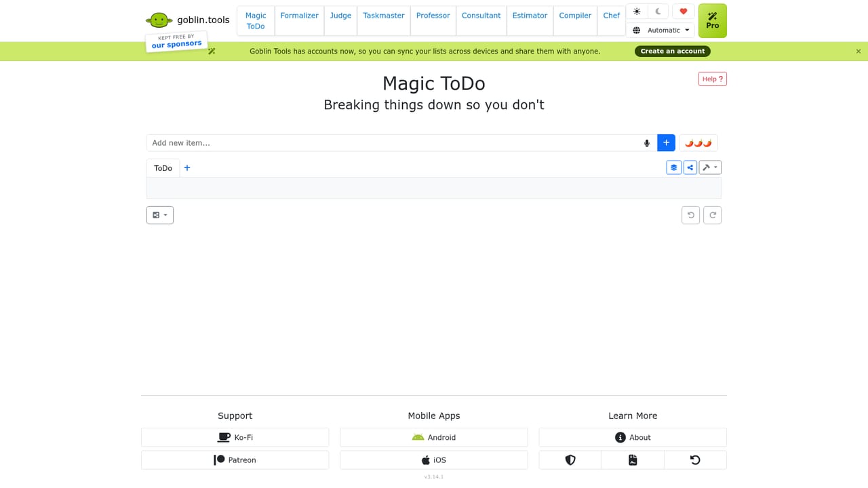Open the hammer tools dropdown
The height and width of the screenshot is (488, 868).
pos(710,167)
